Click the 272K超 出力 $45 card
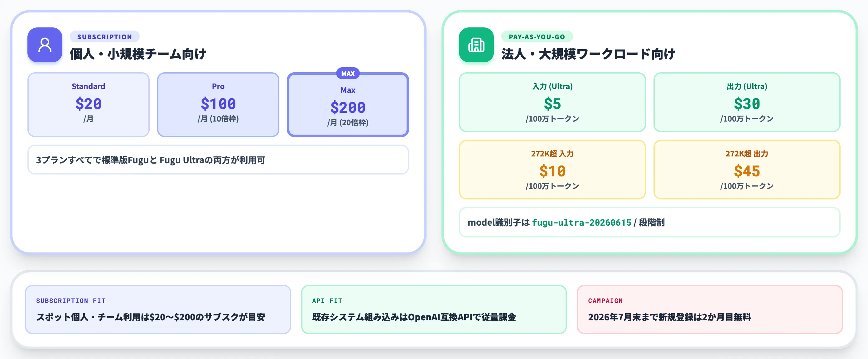868x359 pixels. click(x=747, y=170)
